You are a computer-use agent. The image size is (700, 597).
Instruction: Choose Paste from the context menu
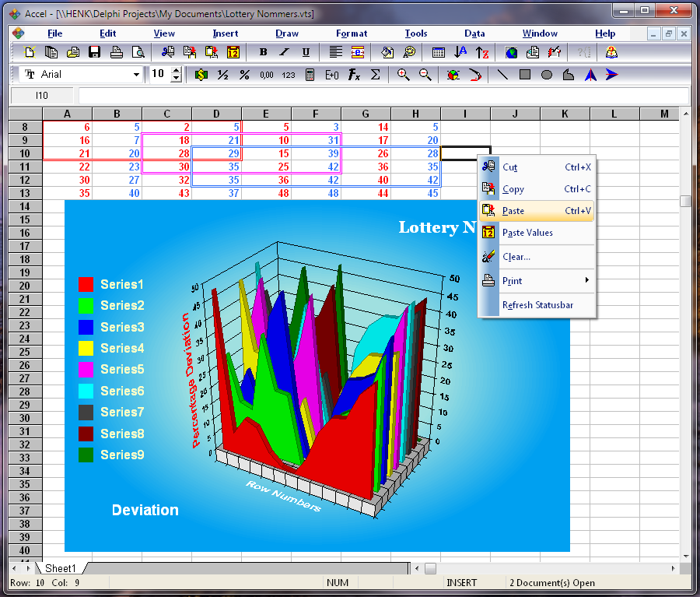pos(513,211)
